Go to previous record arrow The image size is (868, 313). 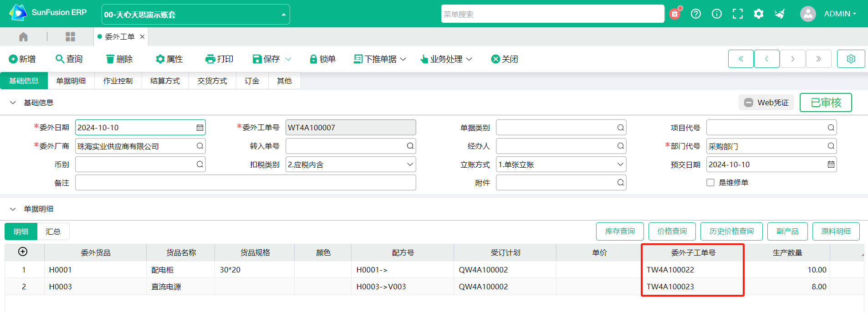(x=767, y=59)
